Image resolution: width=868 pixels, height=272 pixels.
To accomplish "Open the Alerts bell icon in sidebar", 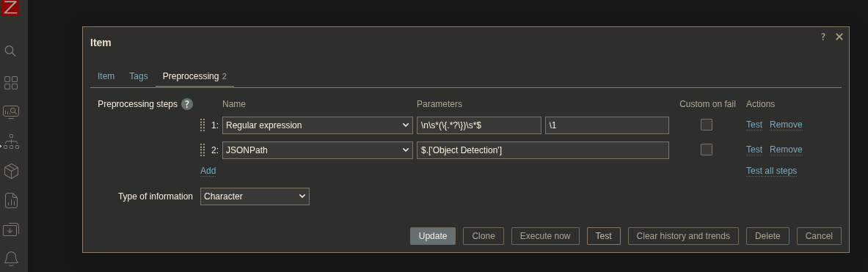I will click(10, 258).
